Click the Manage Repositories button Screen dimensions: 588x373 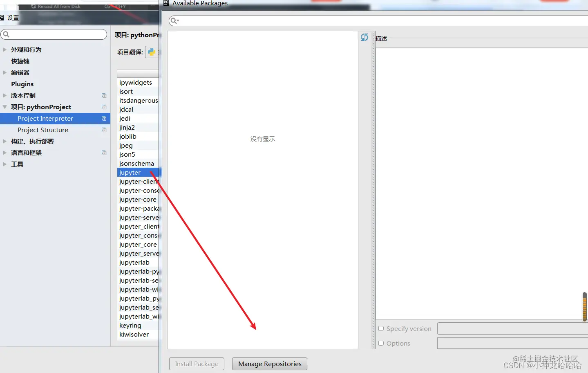(270, 364)
